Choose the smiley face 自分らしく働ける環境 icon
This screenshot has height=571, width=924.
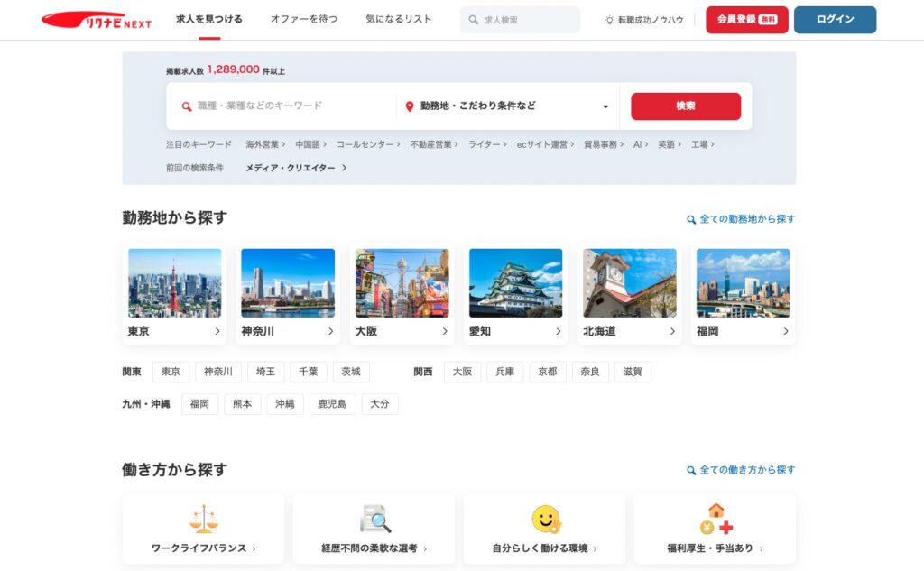(545, 519)
